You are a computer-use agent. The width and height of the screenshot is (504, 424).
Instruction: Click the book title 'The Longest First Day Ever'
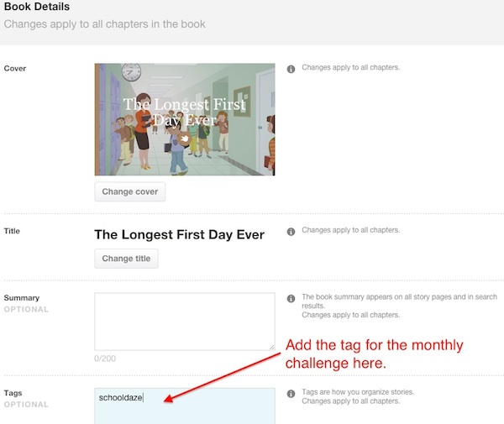(179, 235)
